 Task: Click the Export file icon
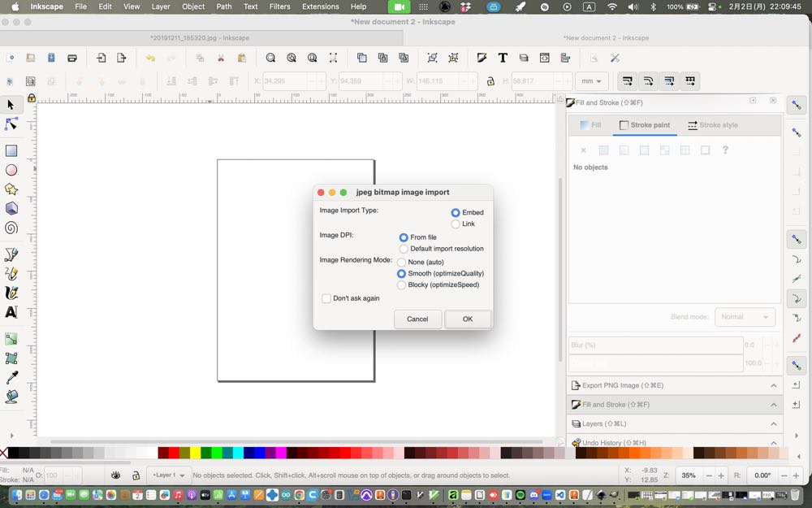point(122,58)
